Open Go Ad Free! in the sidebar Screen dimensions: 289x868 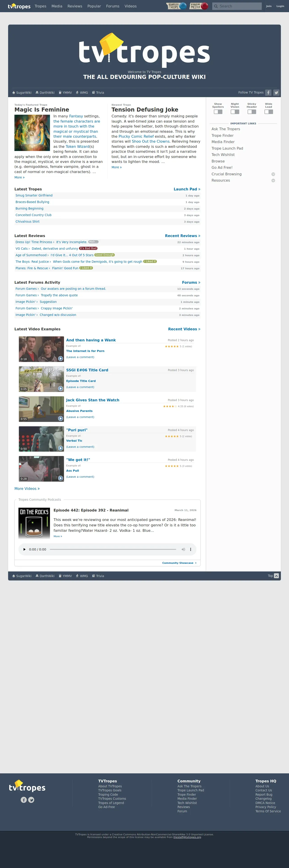[x=222, y=167]
